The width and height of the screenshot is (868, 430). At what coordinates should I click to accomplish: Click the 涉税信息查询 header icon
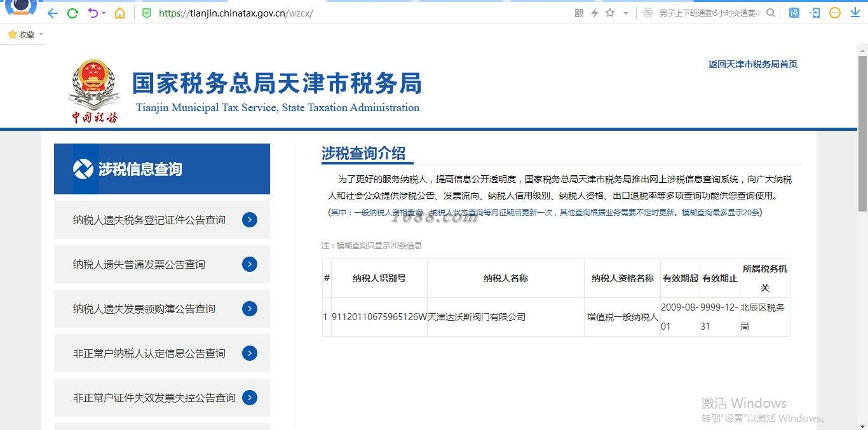83,169
